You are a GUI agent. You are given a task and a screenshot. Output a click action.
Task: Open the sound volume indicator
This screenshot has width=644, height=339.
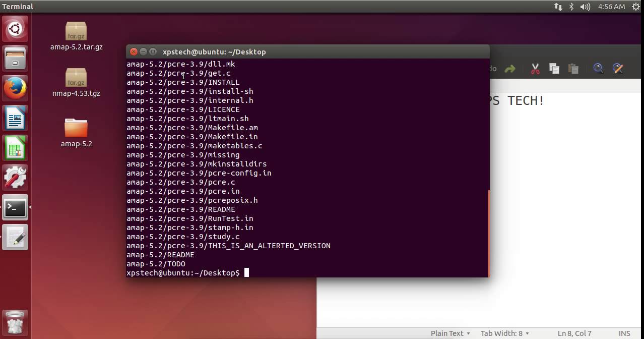tap(585, 7)
